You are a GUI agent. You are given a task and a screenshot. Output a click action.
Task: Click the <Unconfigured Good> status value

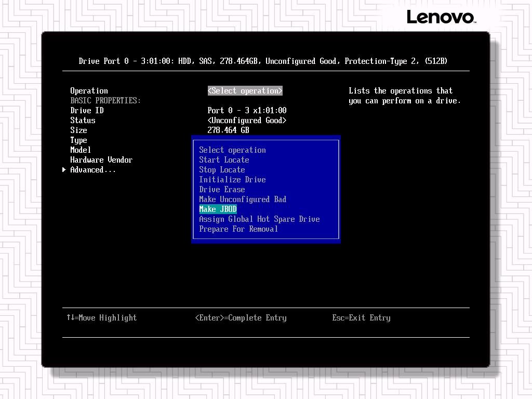coord(247,121)
